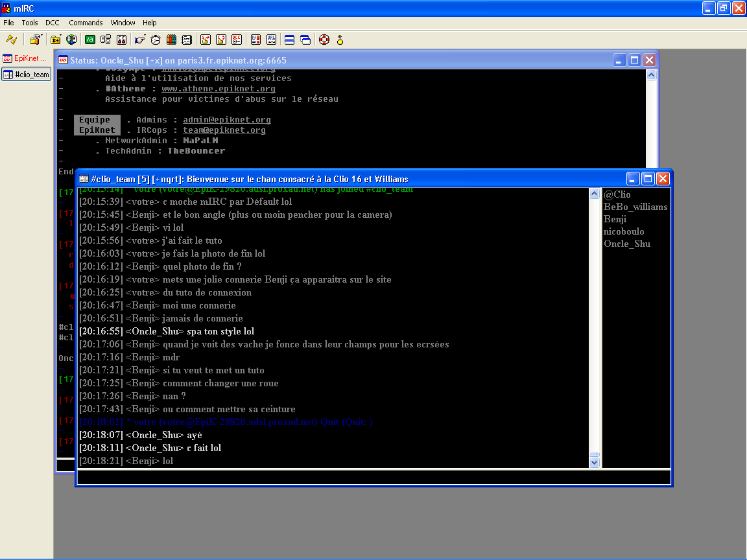Select Oncle_Shu in the nick list
Image resolution: width=747 pixels, height=560 pixels.
[627, 244]
